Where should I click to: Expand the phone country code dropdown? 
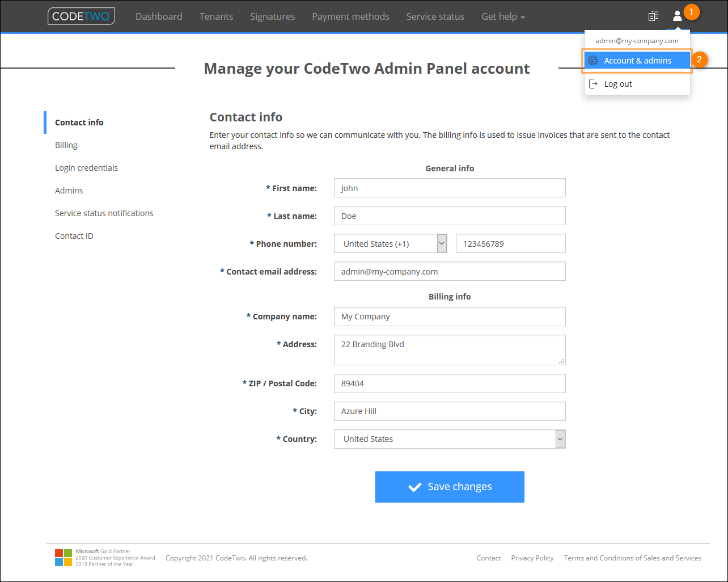pos(441,243)
